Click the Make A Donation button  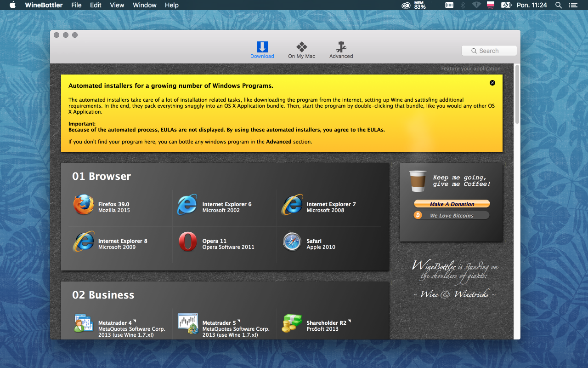[452, 204]
